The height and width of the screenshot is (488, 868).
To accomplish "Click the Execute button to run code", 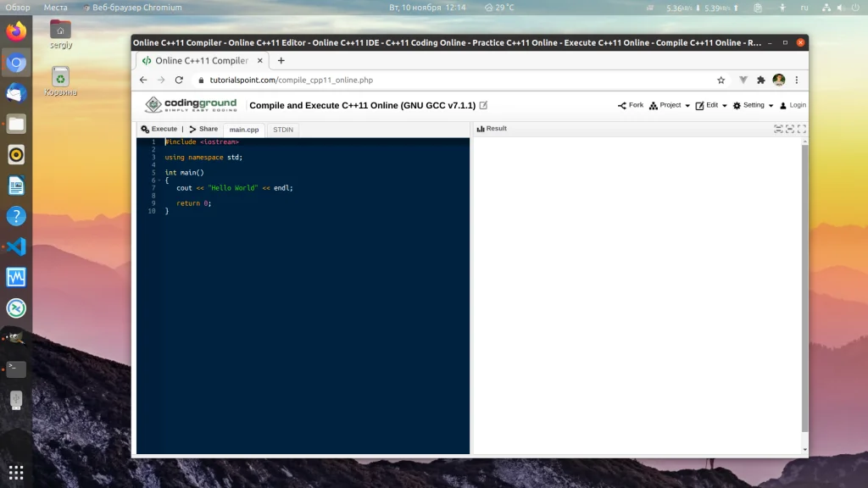I will (159, 129).
